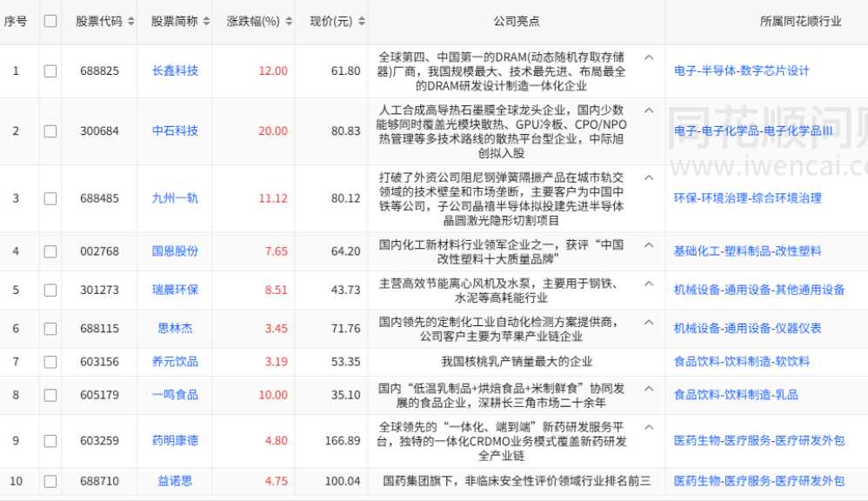The width and height of the screenshot is (868, 501).
Task: Open 益诺思 stock link
Action: pyautogui.click(x=175, y=481)
